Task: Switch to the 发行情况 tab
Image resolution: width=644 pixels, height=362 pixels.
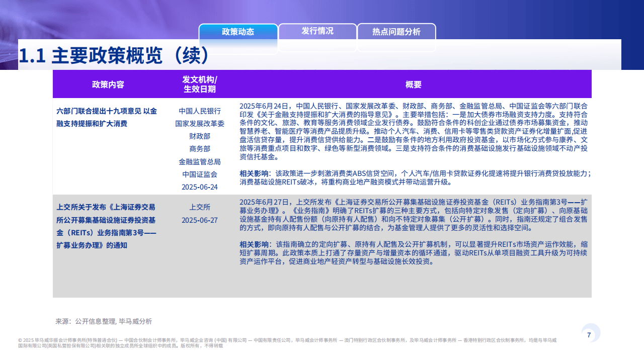Action: click(317, 31)
